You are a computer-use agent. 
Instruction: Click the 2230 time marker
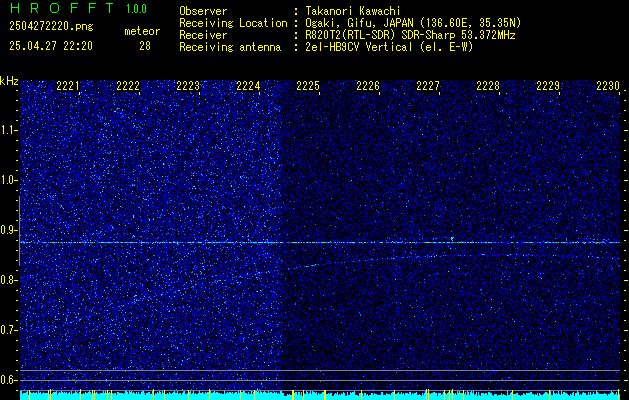(608, 86)
